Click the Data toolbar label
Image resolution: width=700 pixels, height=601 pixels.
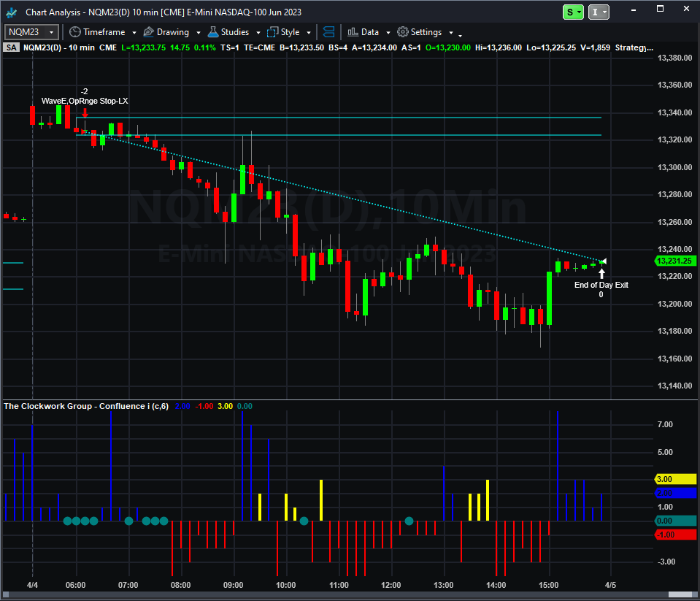coord(370,32)
